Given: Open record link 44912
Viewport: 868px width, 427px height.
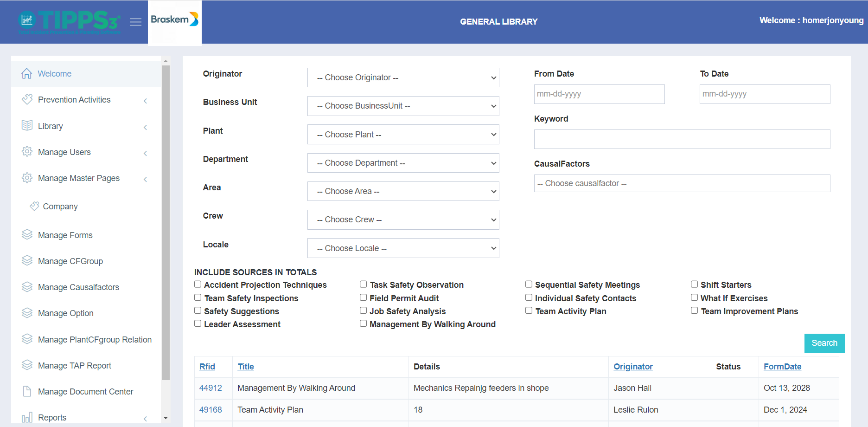Looking at the screenshot, I should [211, 388].
